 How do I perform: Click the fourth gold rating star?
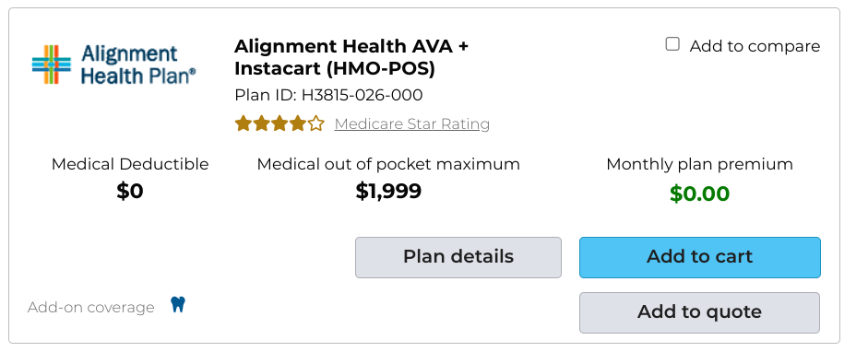click(298, 123)
